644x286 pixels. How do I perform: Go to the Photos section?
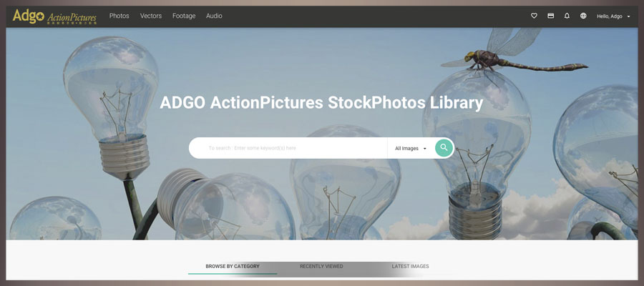click(x=119, y=16)
